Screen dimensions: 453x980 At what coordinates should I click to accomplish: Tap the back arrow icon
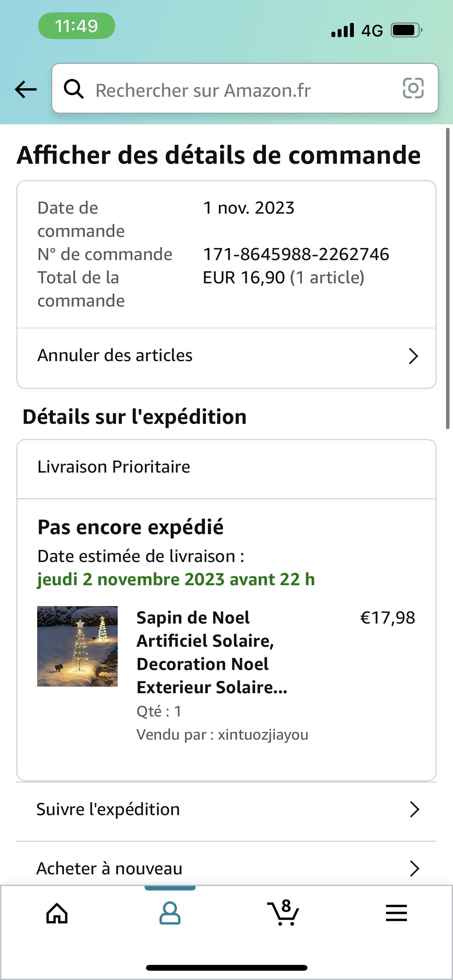26,89
